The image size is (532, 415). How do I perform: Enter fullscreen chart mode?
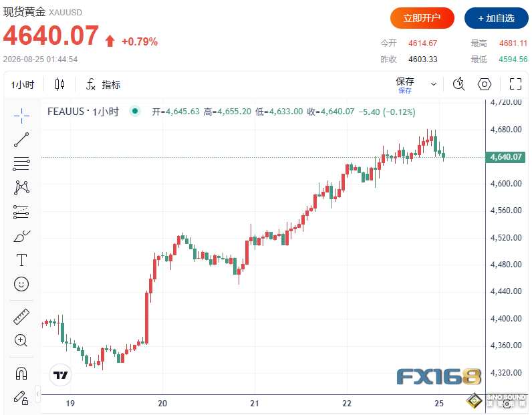click(515, 84)
